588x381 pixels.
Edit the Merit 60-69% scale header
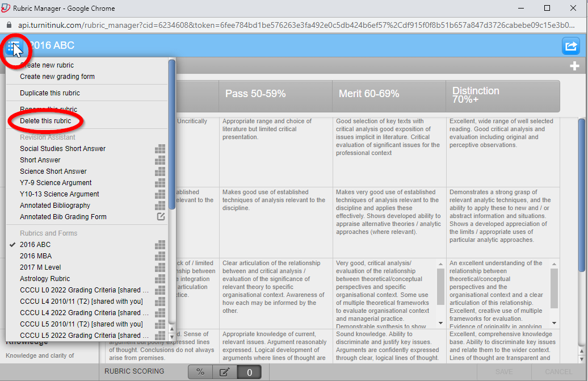coord(389,96)
